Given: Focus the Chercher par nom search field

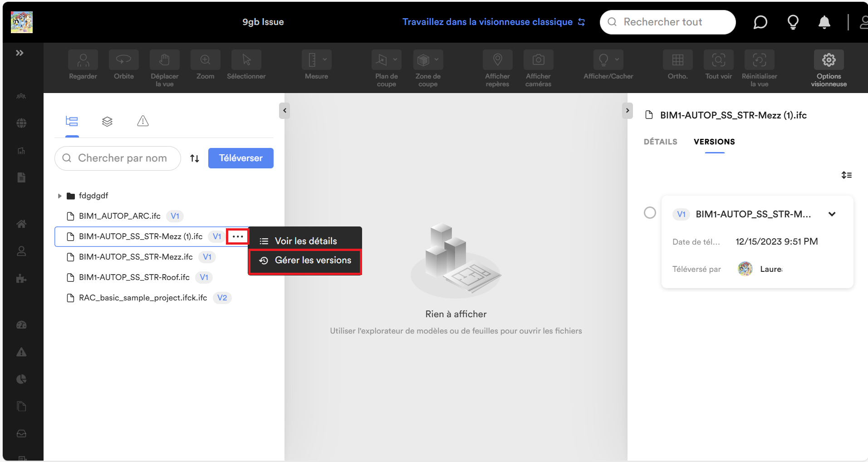Looking at the screenshot, I should [x=122, y=158].
